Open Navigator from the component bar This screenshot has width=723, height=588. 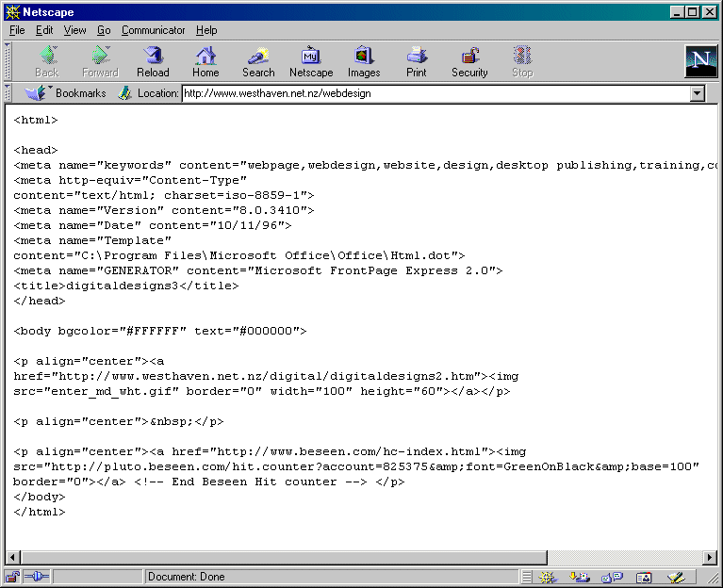(x=548, y=577)
